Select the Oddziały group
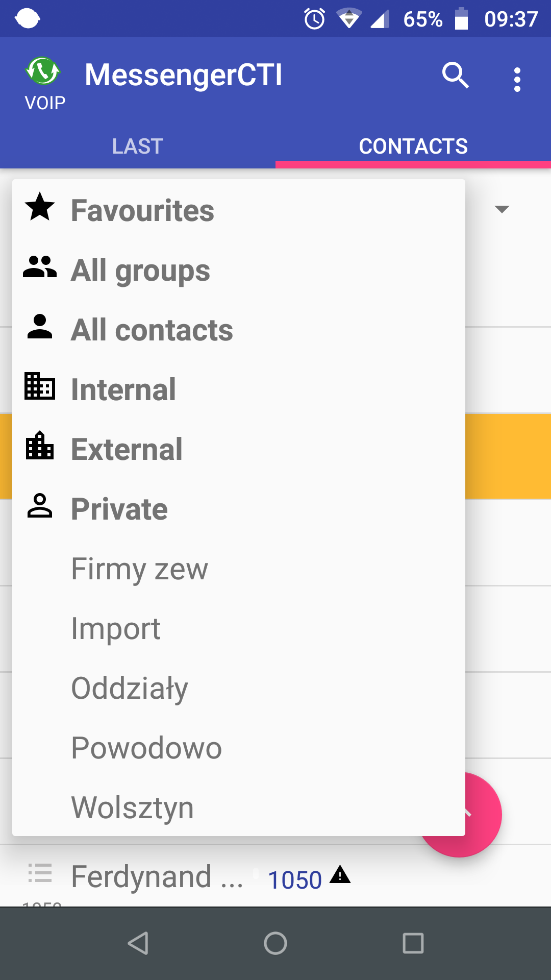Viewport: 551px width, 980px height. pos(130,688)
